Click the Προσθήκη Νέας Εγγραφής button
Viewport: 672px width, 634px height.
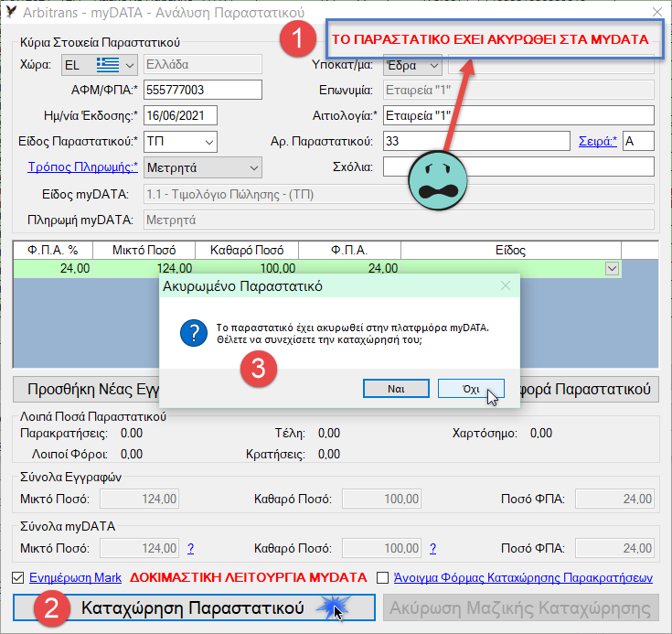pos(86,390)
